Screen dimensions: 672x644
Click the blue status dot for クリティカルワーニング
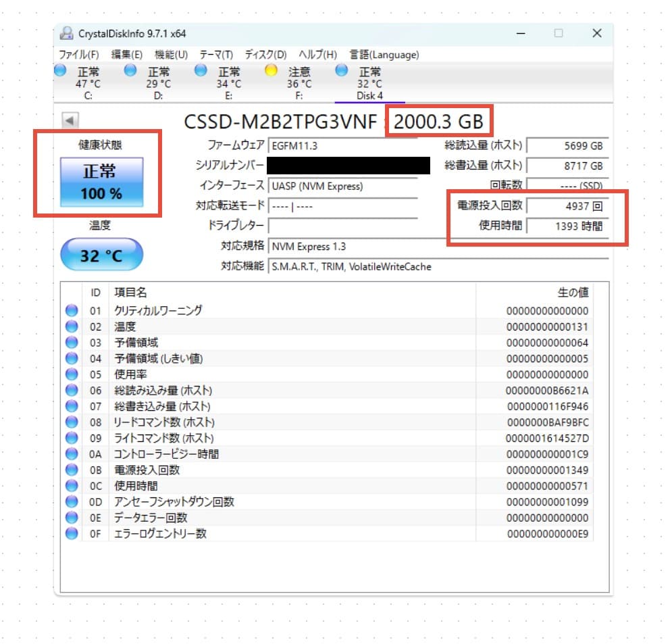pyautogui.click(x=70, y=311)
